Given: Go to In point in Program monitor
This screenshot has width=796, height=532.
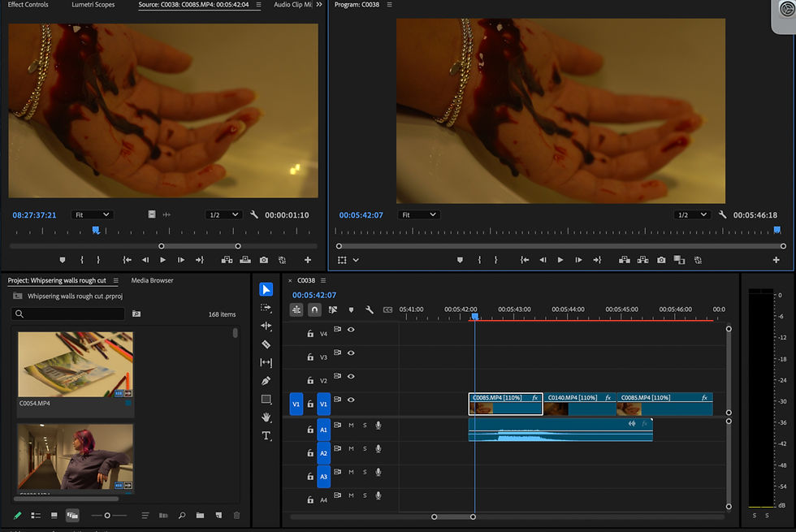Looking at the screenshot, I should click(x=525, y=260).
